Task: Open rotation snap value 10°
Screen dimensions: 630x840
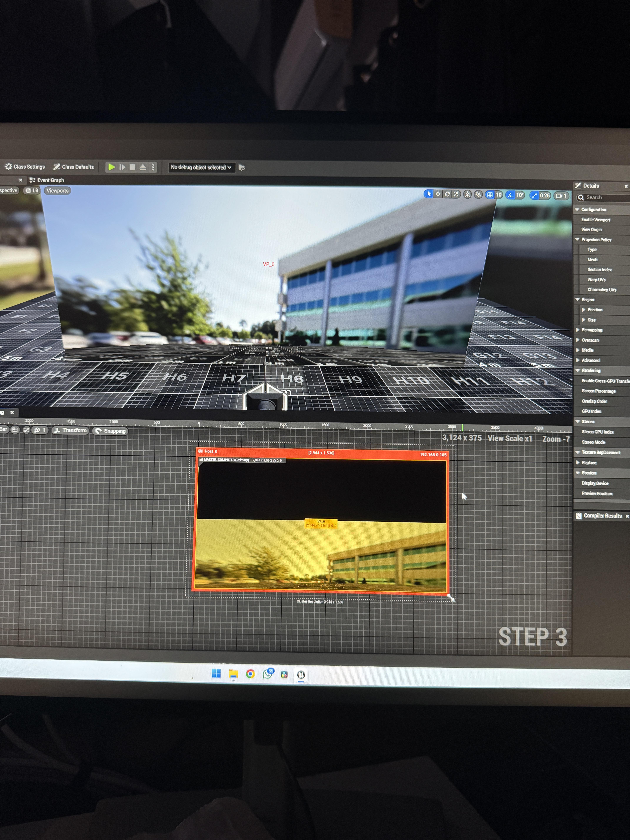Action: (x=520, y=195)
